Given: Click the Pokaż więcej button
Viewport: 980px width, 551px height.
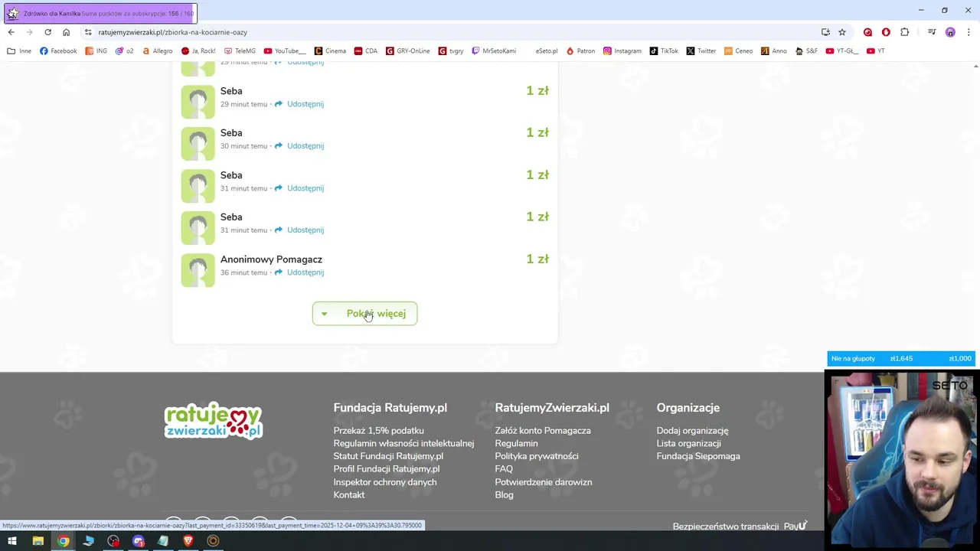Looking at the screenshot, I should 364,314.
